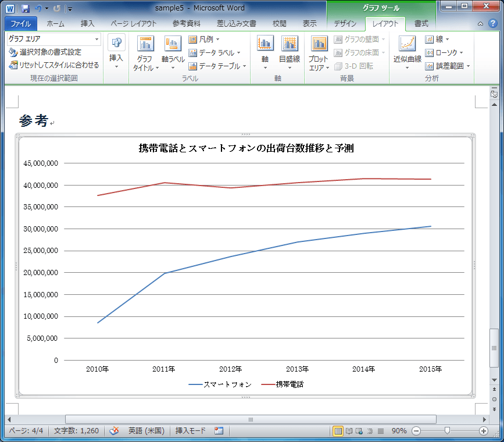Minimize the ribbon with caret icon
The width and height of the screenshot is (504, 442).
click(480, 23)
